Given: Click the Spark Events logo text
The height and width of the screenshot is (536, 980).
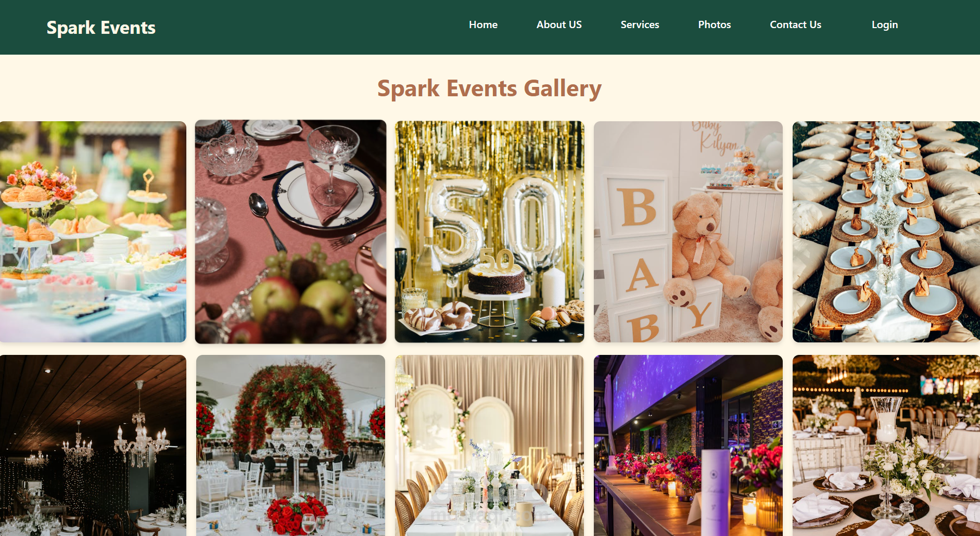Looking at the screenshot, I should pyautogui.click(x=101, y=28).
